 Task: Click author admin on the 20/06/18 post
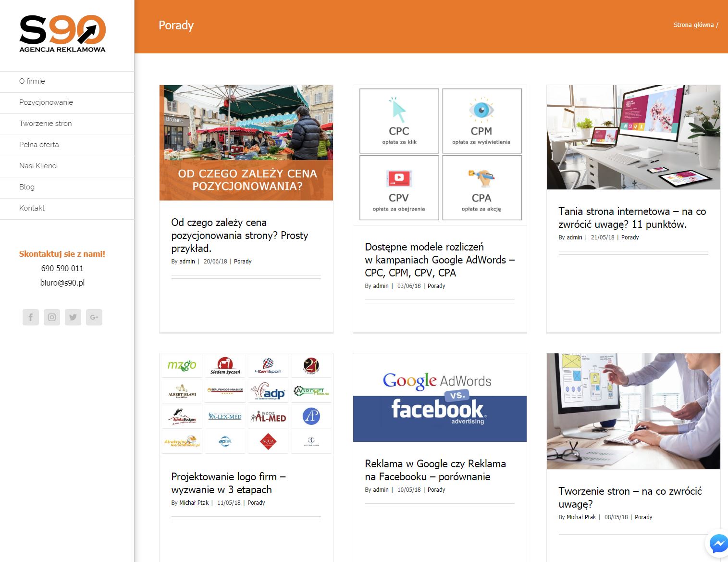[x=187, y=262]
